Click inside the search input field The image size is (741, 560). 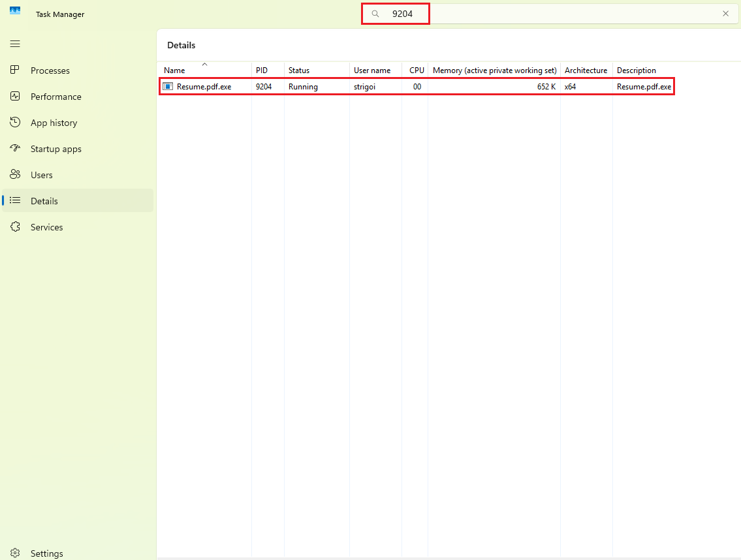(457, 13)
